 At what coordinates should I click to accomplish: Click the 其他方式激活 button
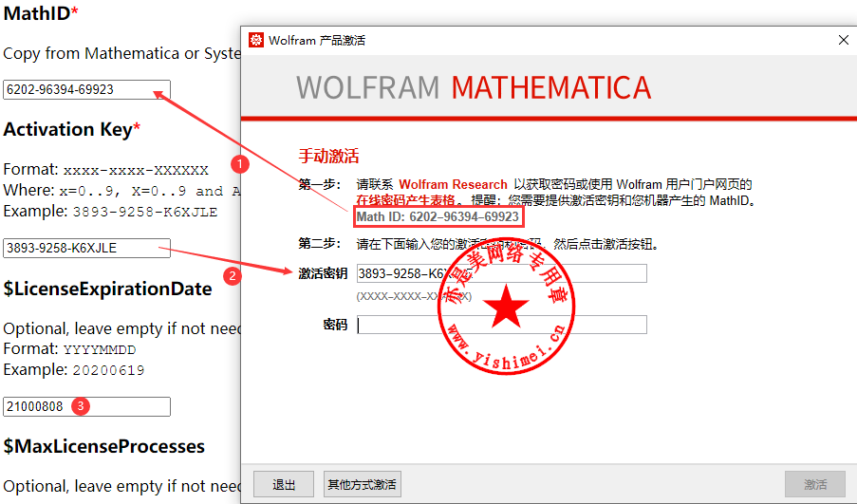pyautogui.click(x=362, y=484)
